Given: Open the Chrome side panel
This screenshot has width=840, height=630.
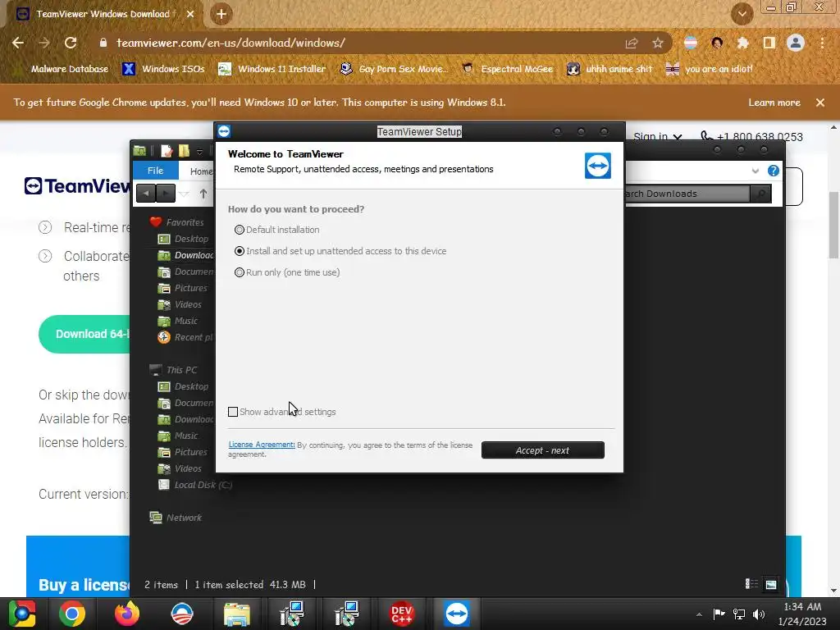Looking at the screenshot, I should (769, 43).
